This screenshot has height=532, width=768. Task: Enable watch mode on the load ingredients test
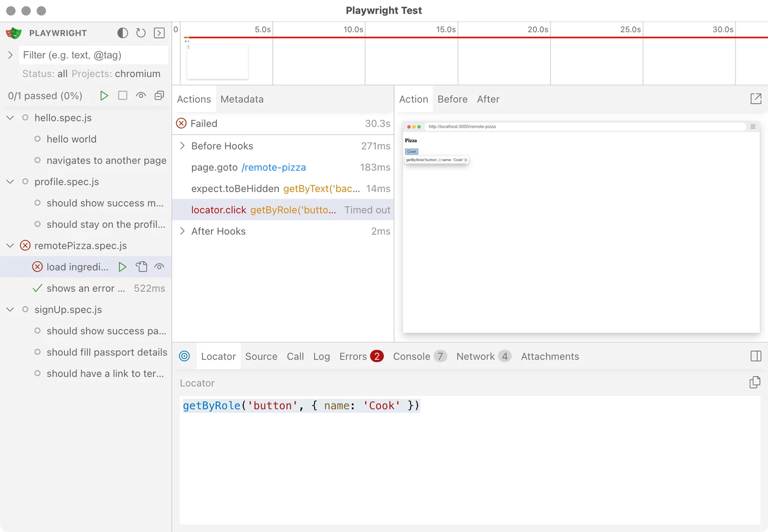[x=159, y=266]
